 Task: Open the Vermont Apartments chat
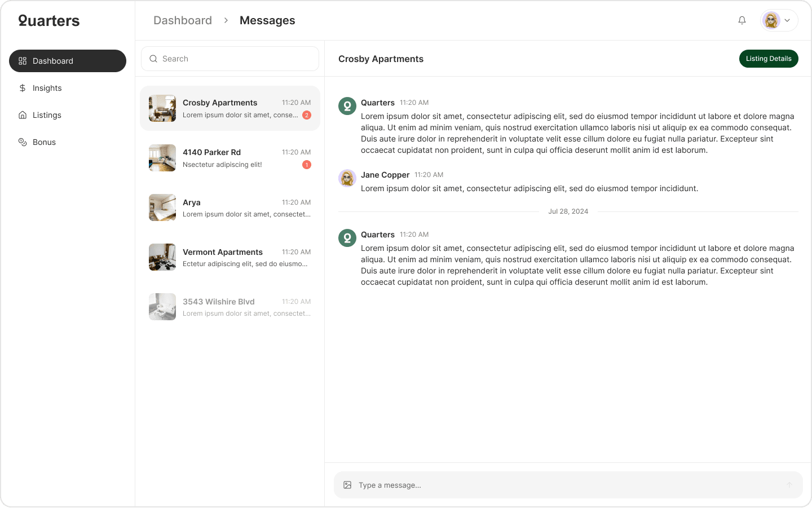point(230,257)
